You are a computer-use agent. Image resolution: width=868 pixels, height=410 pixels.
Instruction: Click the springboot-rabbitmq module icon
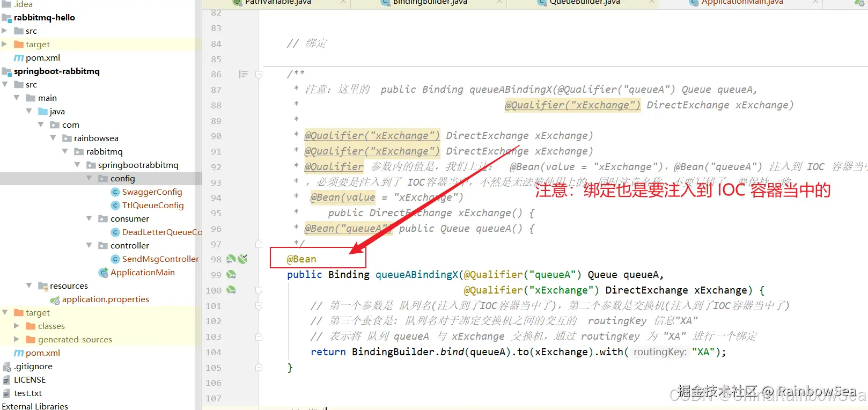[7, 71]
